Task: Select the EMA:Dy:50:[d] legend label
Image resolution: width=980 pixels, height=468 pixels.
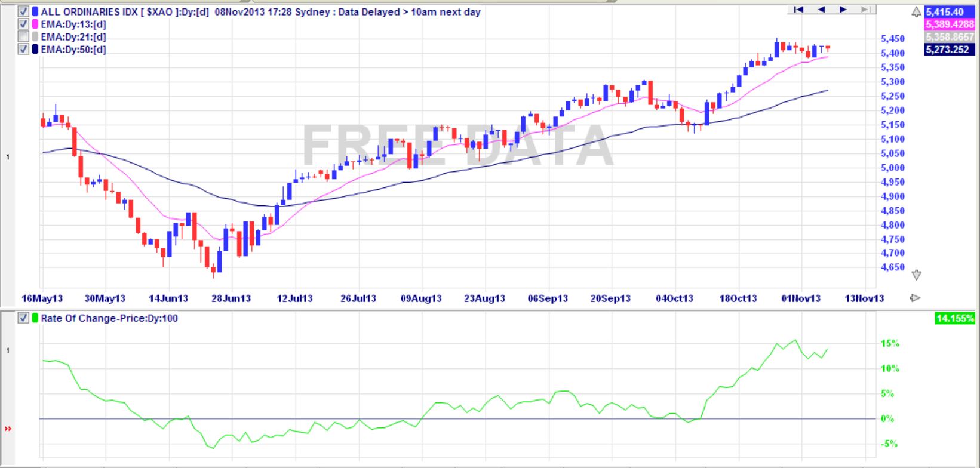Action: coord(73,50)
